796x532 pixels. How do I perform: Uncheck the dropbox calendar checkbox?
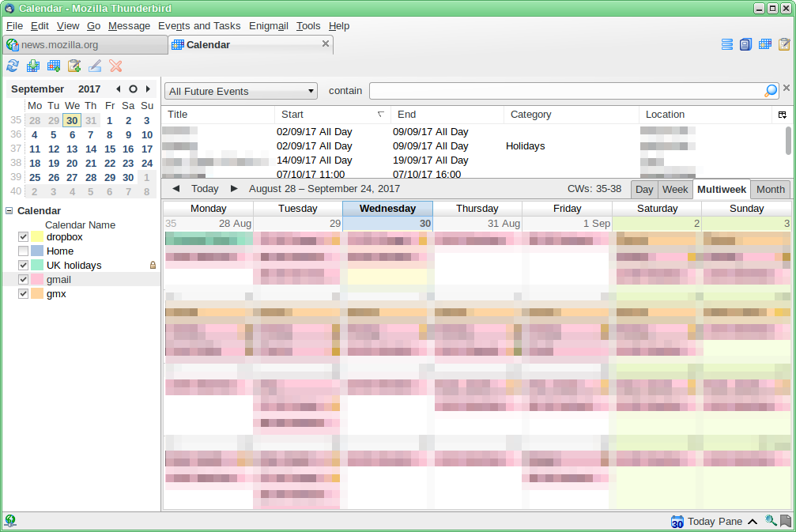point(23,237)
